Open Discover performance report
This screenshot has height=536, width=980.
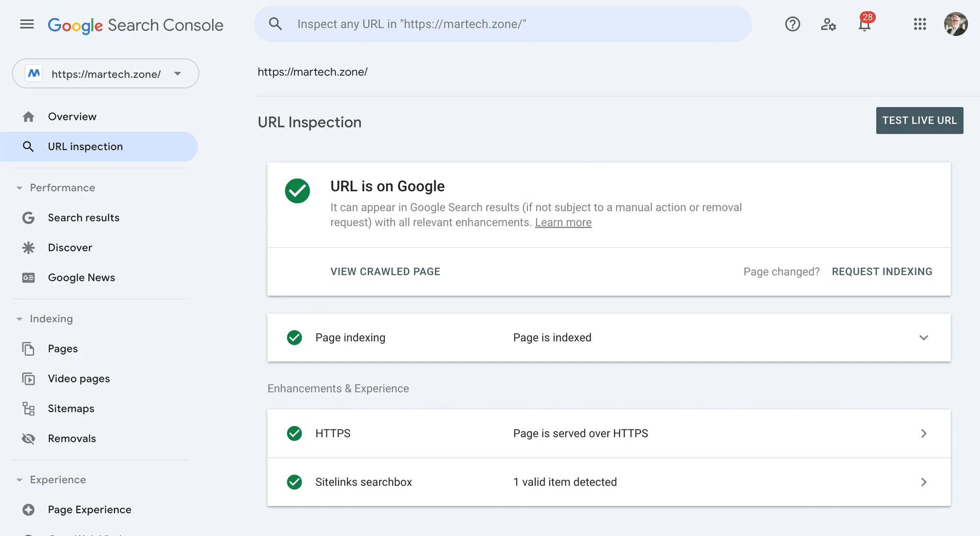[x=70, y=248]
